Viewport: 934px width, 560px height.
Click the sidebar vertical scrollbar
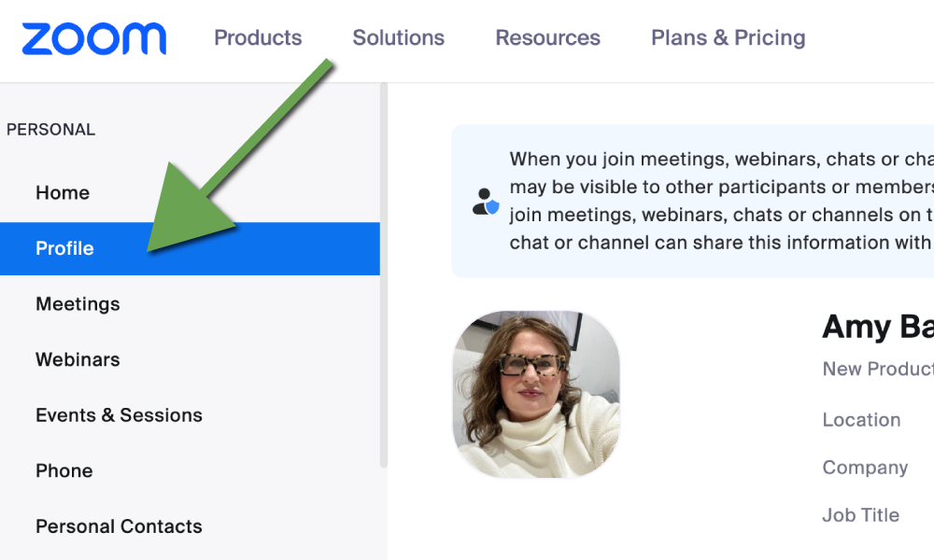click(384, 275)
